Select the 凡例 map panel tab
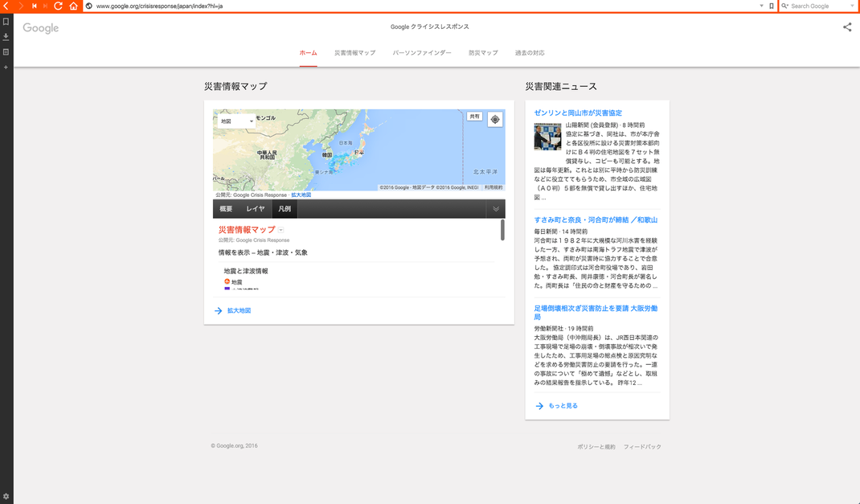 click(285, 209)
